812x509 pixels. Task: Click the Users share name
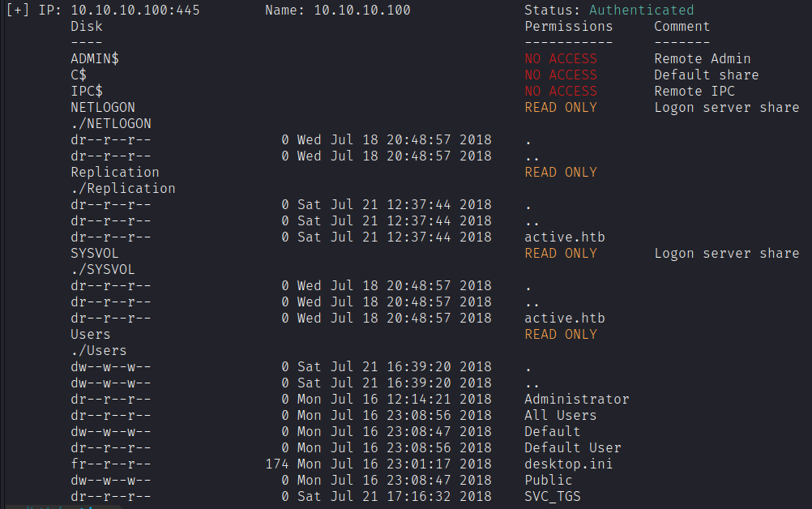coord(91,334)
